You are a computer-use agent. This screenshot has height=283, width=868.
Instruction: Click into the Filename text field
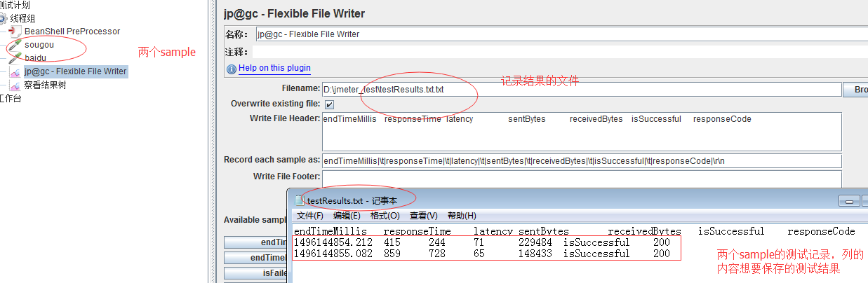coord(581,90)
